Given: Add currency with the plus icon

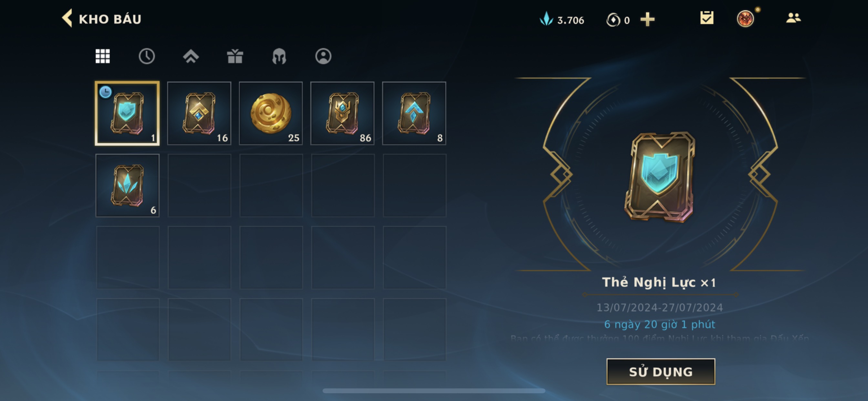Looking at the screenshot, I should [x=647, y=19].
